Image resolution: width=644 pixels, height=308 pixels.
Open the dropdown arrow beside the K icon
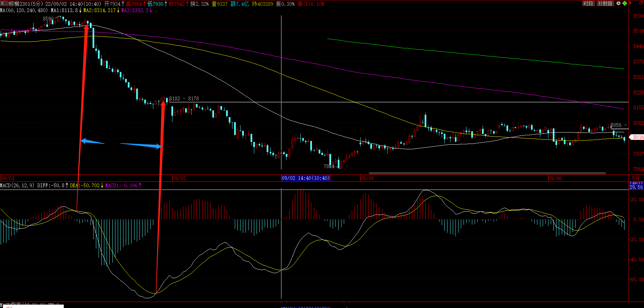pos(6,3)
